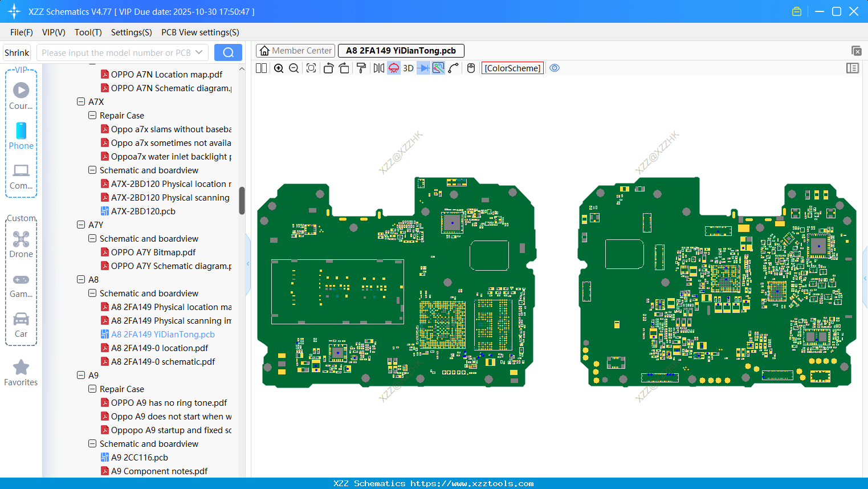Toggle the eye visibility icon in toolbar
The width and height of the screenshot is (868, 489).
[x=555, y=68]
